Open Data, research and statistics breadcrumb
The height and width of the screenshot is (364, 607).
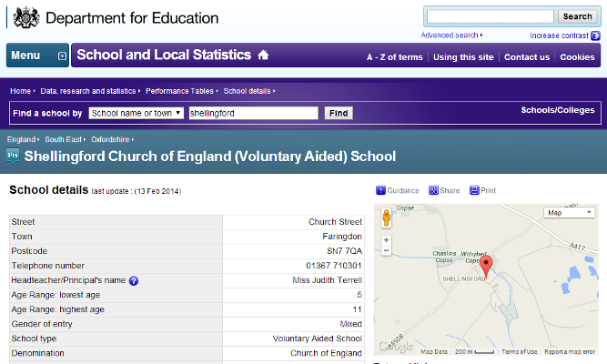point(88,91)
